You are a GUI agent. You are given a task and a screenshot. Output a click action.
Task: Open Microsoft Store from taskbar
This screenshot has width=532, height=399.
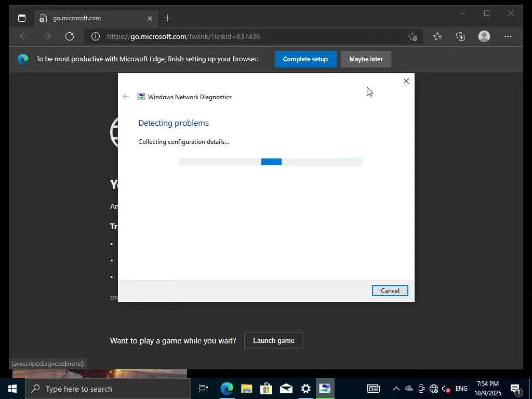point(267,389)
